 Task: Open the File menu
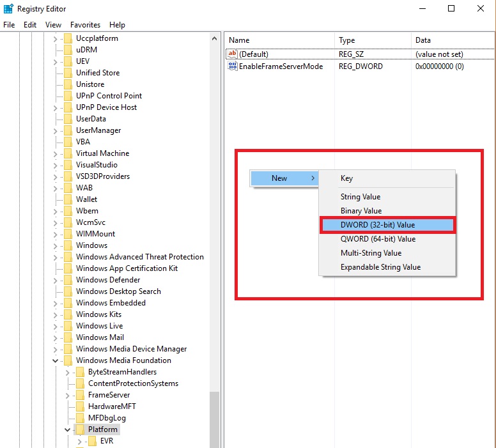pyautogui.click(x=9, y=25)
